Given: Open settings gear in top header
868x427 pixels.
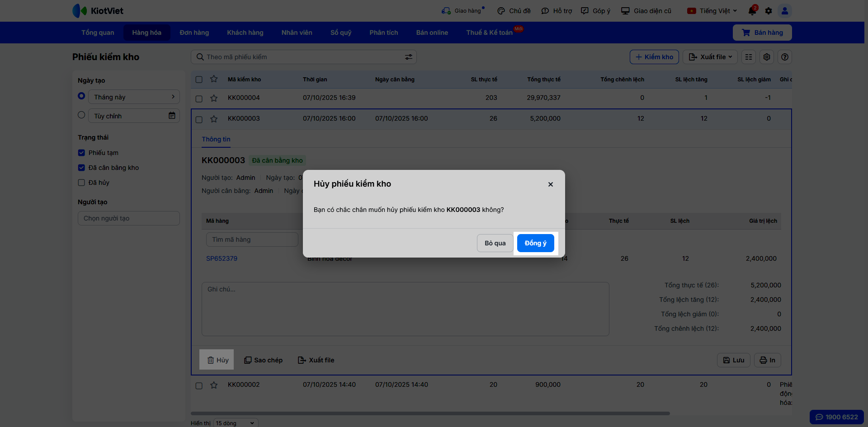Looking at the screenshot, I should click(x=769, y=11).
